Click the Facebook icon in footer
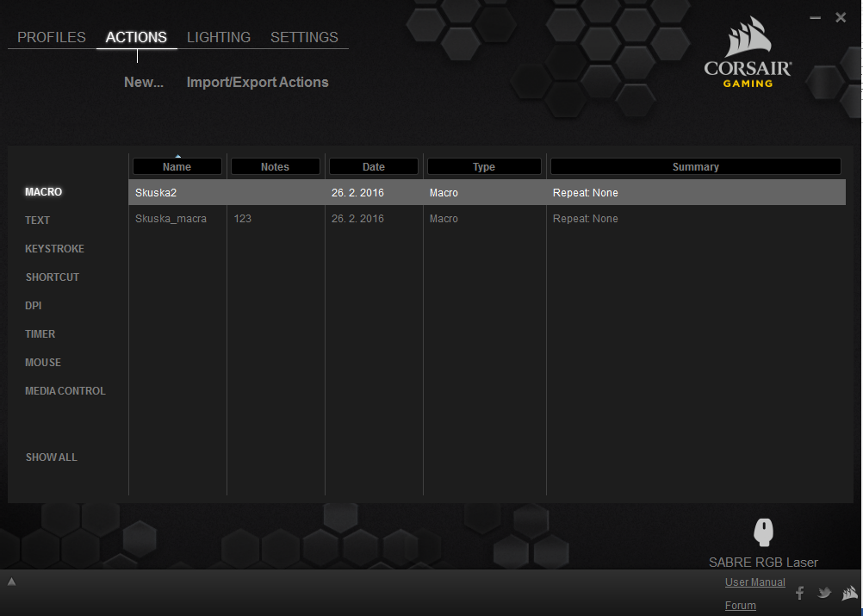This screenshot has width=863, height=616. pyautogui.click(x=799, y=593)
